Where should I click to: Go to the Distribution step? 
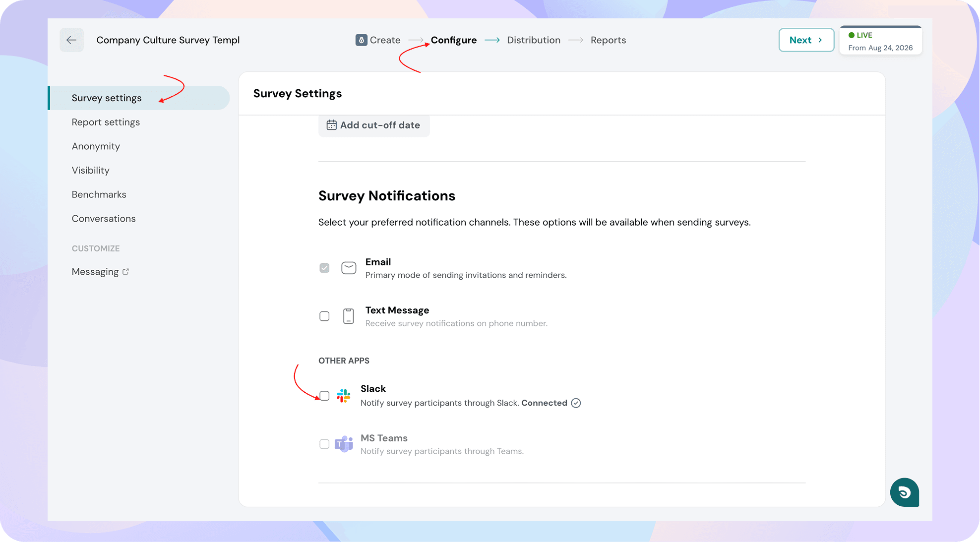(534, 40)
